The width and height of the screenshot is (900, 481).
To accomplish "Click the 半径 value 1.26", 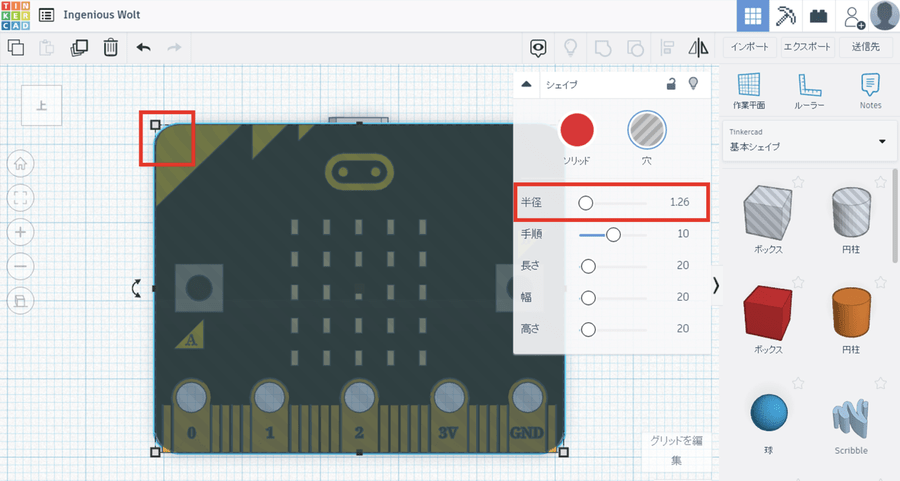I will [x=680, y=202].
